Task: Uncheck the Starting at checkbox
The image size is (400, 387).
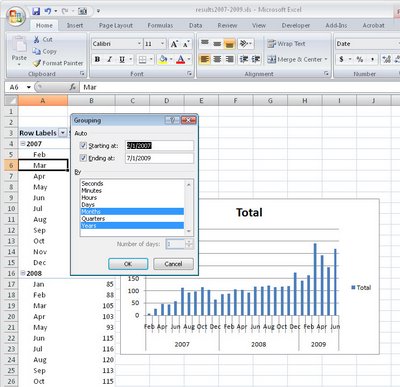Action: point(83,145)
